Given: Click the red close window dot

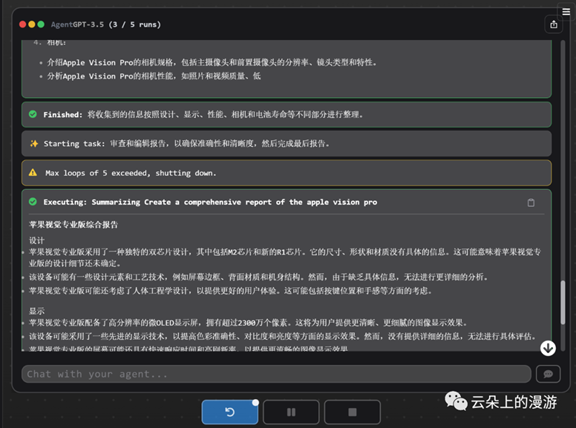Looking at the screenshot, I should point(23,24).
